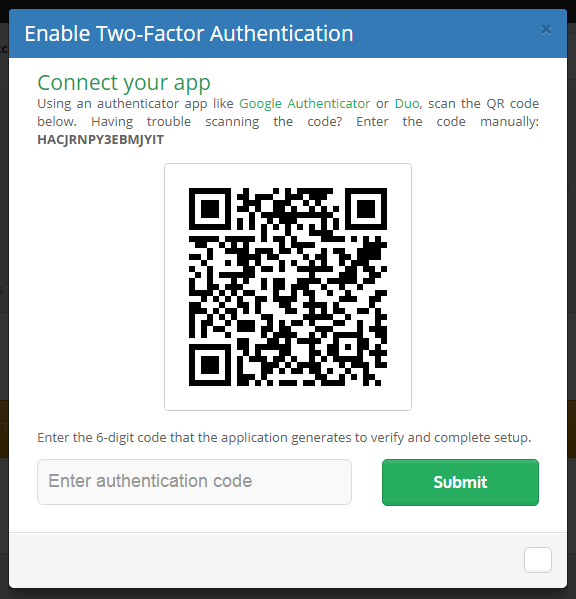Click the 6-digit code instruction text

point(284,437)
